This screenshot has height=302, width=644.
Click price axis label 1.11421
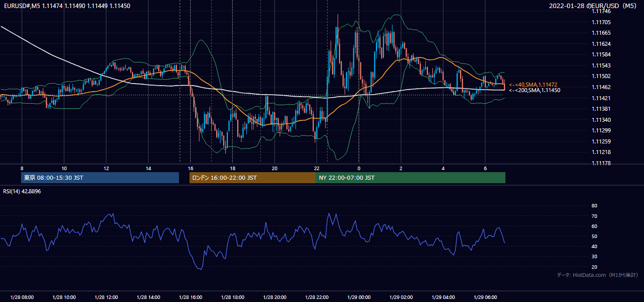601,98
